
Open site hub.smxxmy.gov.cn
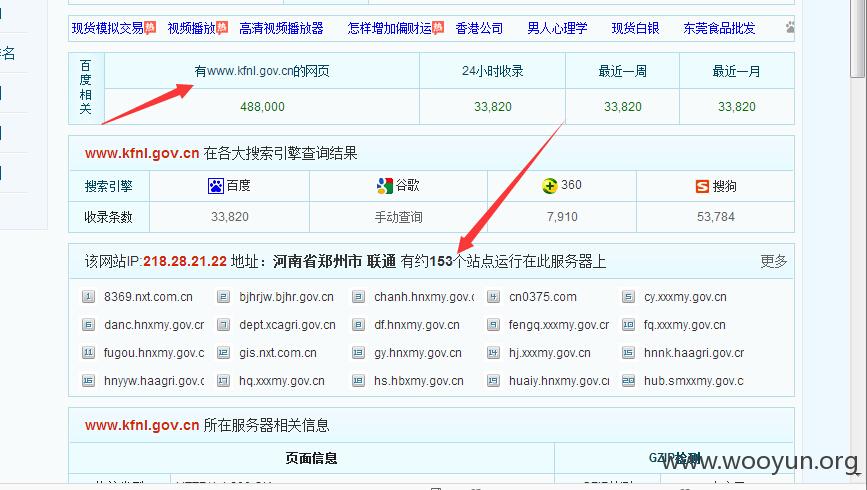(694, 381)
